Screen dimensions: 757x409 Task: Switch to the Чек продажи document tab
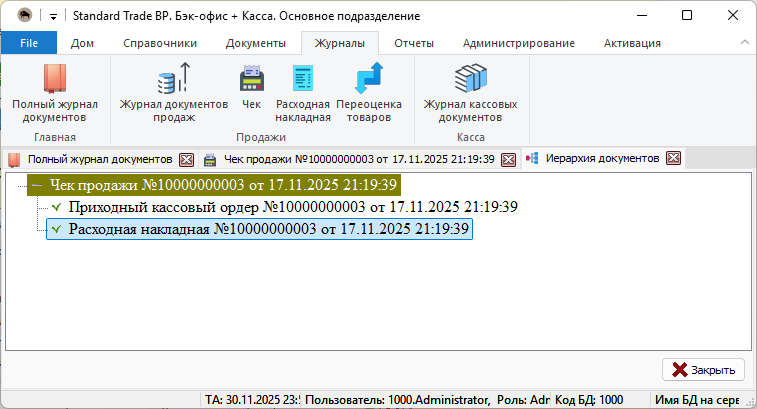(359, 159)
